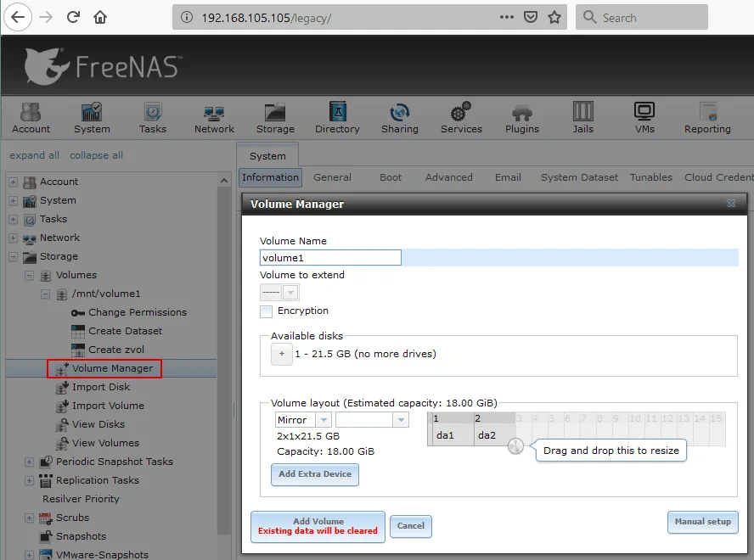
Task: Select the Network toolbar icon
Action: (213, 116)
